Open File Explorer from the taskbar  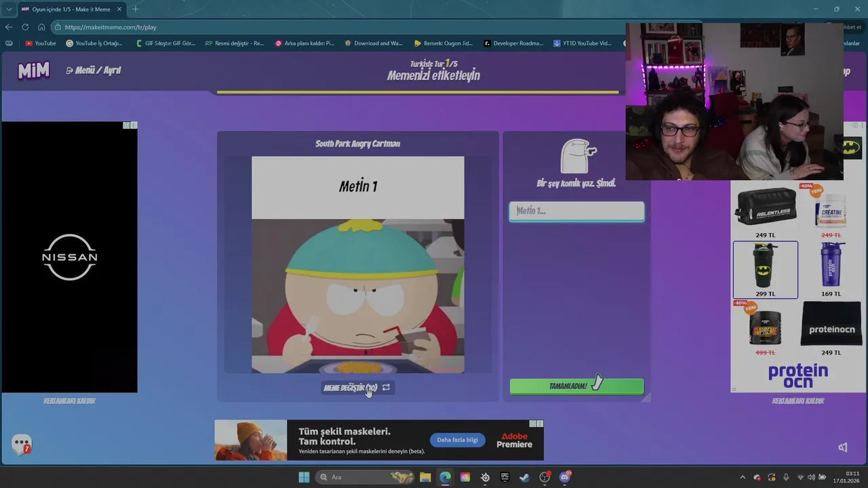pos(425,477)
